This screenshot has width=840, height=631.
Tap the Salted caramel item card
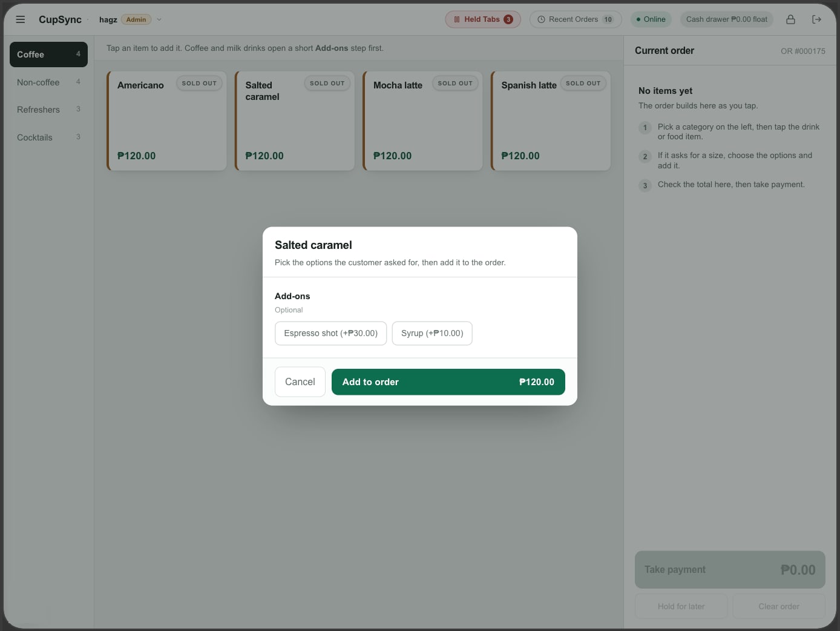(x=295, y=121)
